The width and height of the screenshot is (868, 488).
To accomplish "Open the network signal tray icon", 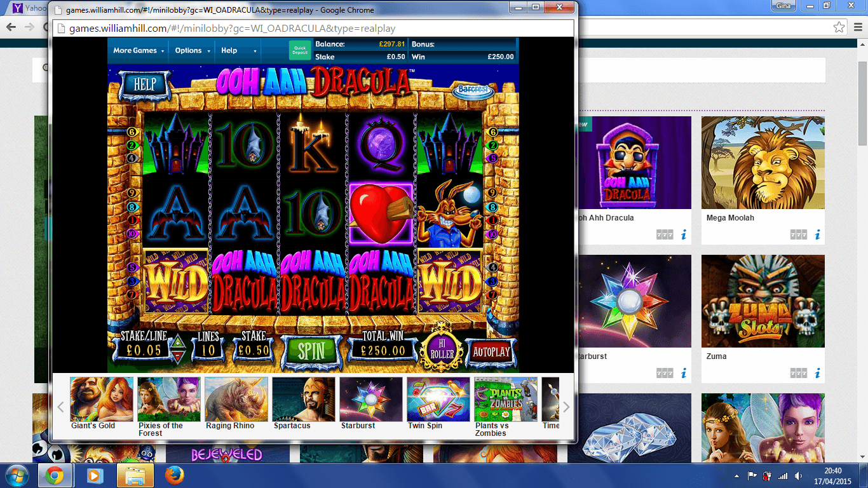I will point(783,475).
